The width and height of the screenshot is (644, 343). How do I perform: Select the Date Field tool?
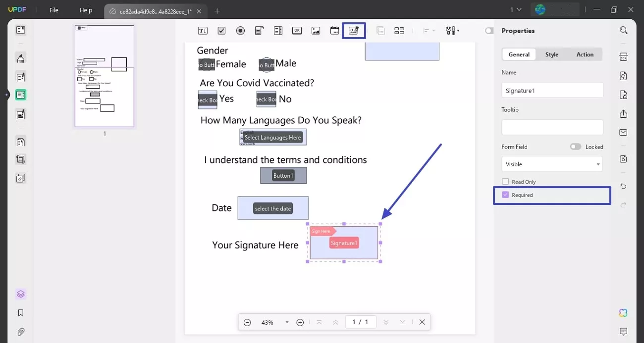334,31
